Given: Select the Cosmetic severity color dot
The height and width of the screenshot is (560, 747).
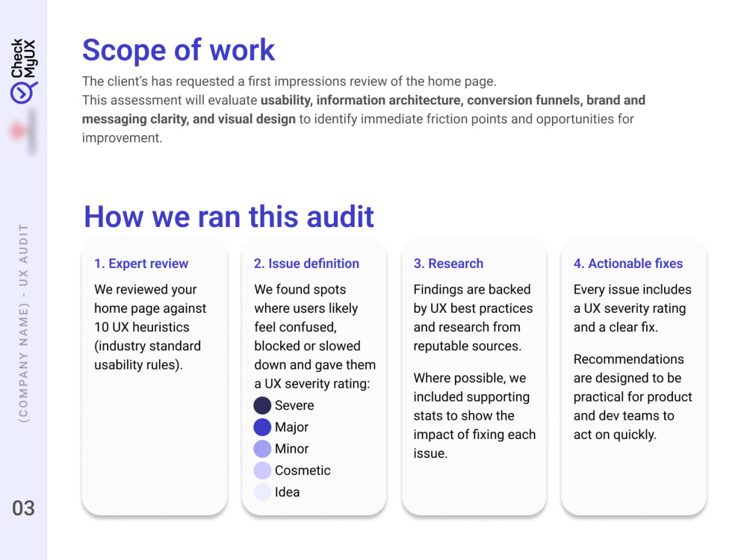Looking at the screenshot, I should (262, 470).
